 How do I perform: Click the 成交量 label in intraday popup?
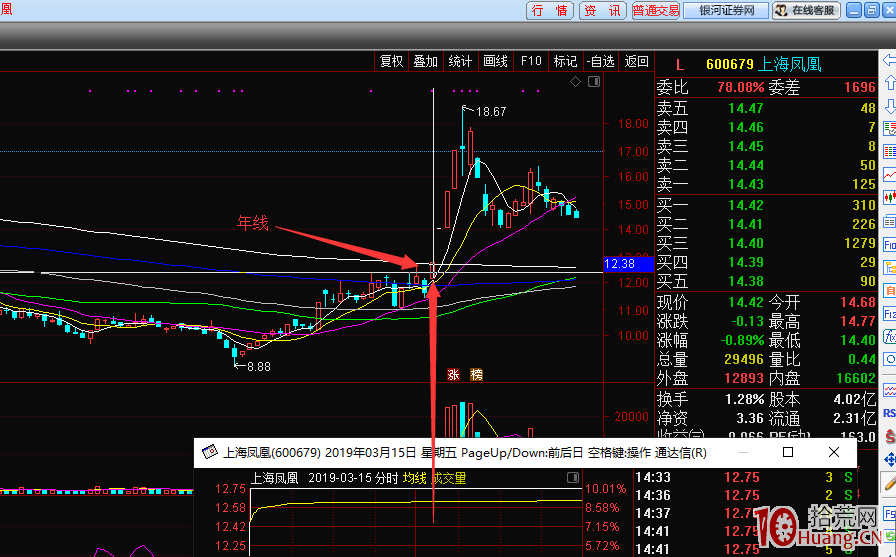click(x=449, y=478)
